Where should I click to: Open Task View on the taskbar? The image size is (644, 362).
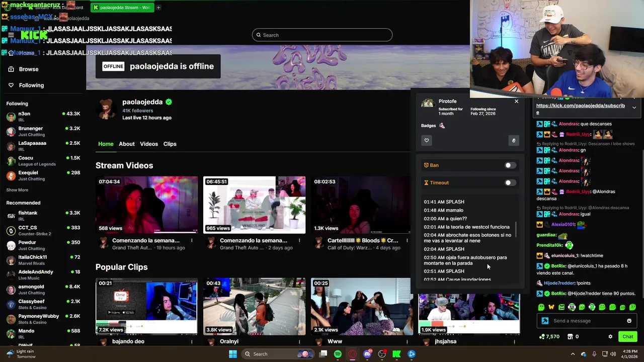tap(323, 354)
